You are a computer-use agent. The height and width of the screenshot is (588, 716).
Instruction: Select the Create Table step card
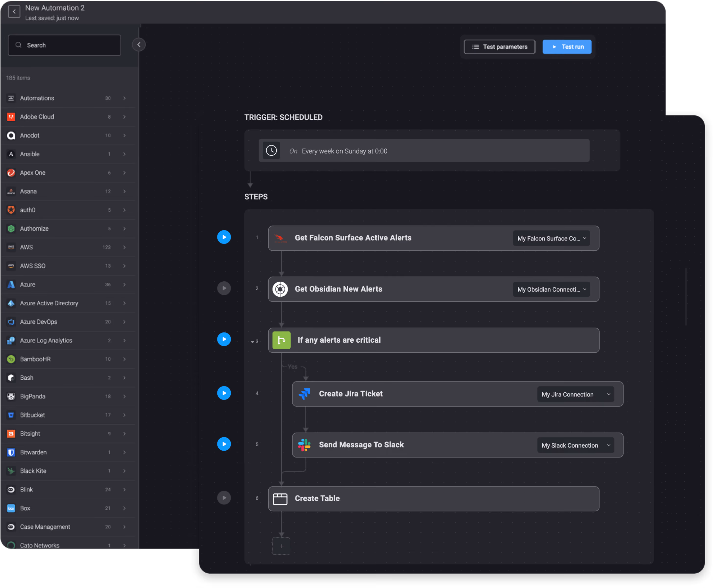pyautogui.click(x=433, y=499)
